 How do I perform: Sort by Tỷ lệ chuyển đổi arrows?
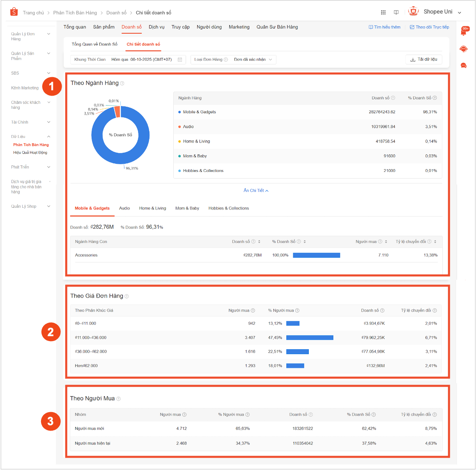[435, 242]
